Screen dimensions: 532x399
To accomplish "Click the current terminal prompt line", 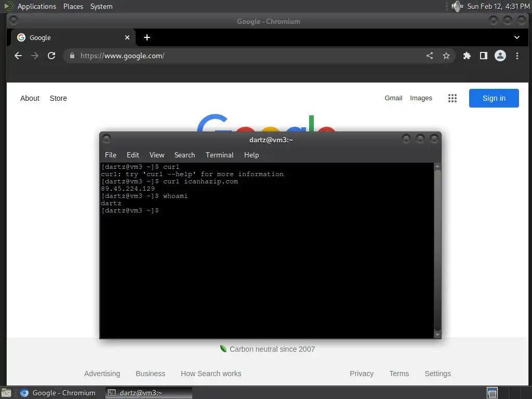I will (130, 210).
